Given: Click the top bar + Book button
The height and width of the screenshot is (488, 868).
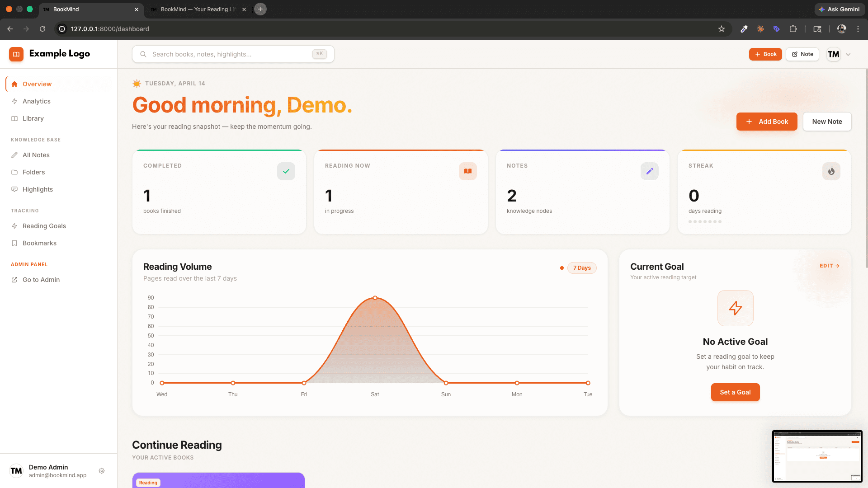Looking at the screenshot, I should [765, 54].
